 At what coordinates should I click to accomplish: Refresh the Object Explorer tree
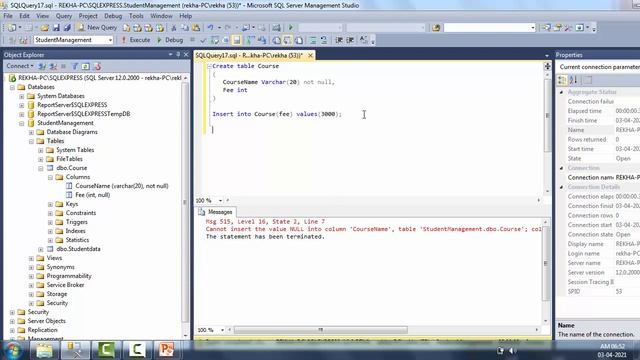[85, 66]
